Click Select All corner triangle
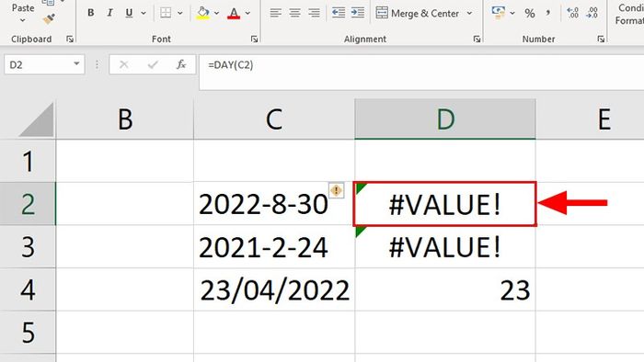Viewport: 644px width, 362px height. pyautogui.click(x=37, y=119)
